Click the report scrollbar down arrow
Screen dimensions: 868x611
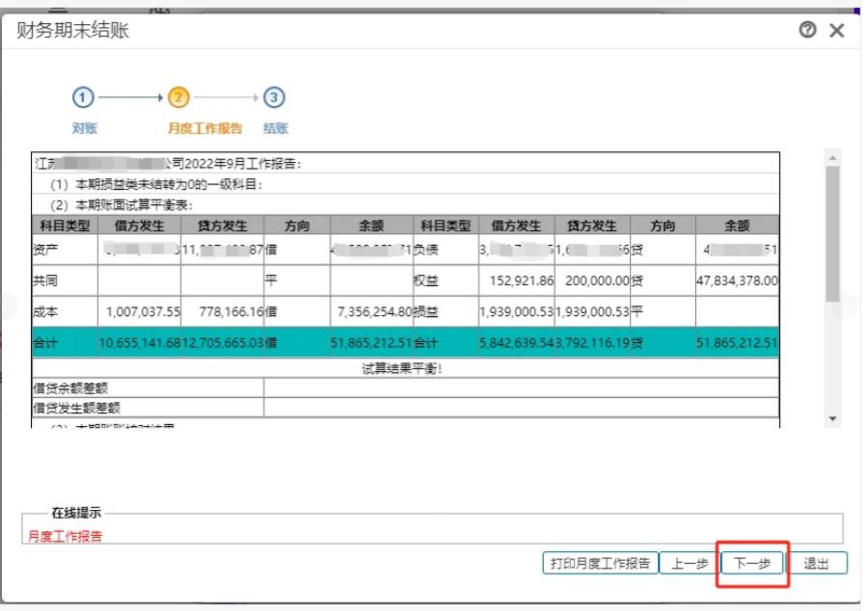(x=832, y=419)
